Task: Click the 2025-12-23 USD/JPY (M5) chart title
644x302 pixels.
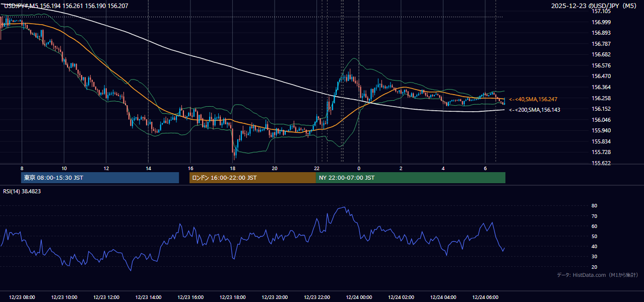Action: (594, 6)
